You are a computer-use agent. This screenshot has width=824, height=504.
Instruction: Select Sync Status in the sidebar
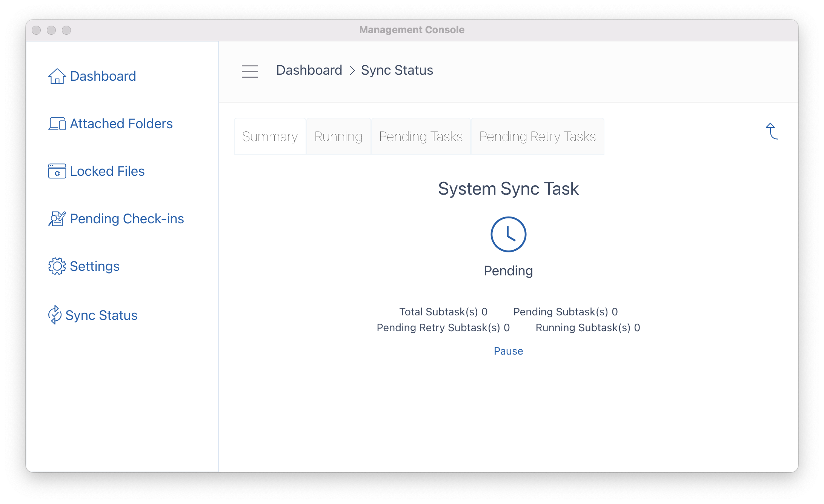[101, 315]
